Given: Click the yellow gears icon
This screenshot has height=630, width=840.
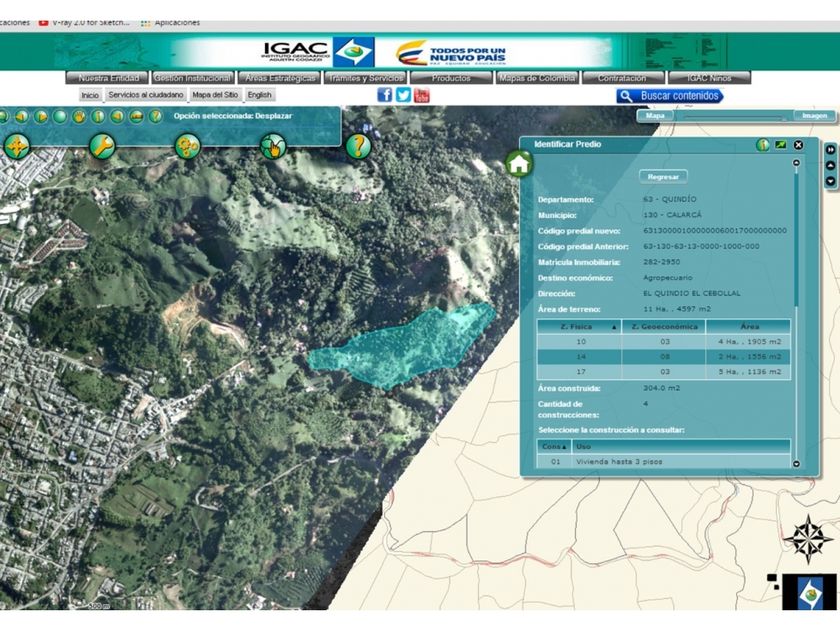Looking at the screenshot, I should pos(187,147).
